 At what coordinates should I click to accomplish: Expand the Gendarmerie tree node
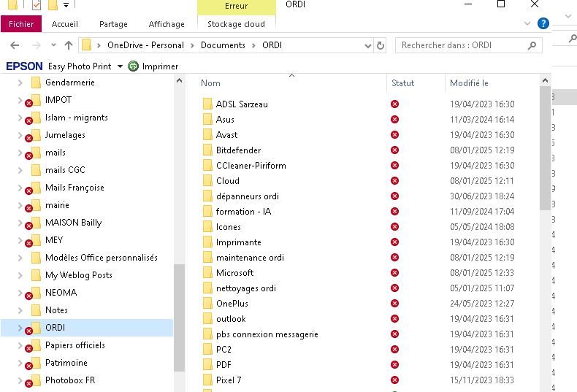click(20, 82)
